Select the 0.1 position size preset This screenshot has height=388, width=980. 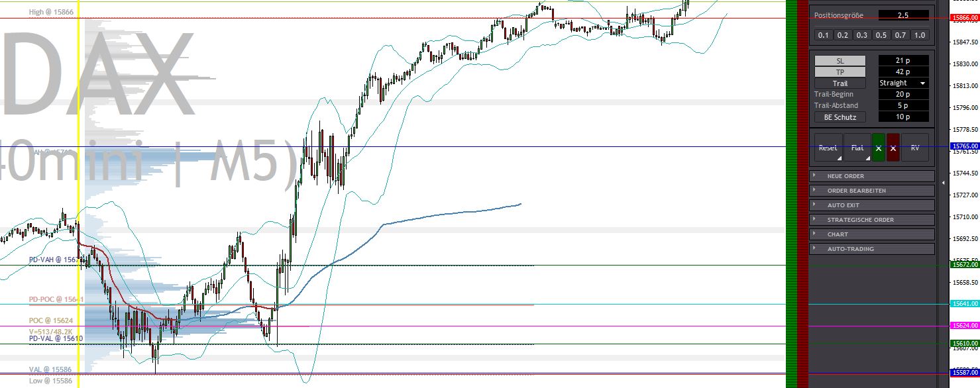coord(822,35)
